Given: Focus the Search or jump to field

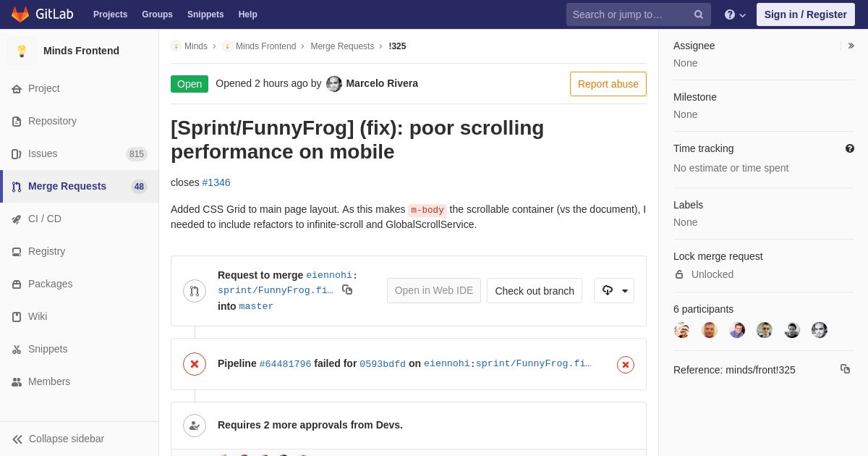Looking at the screenshot, I should (x=629, y=14).
